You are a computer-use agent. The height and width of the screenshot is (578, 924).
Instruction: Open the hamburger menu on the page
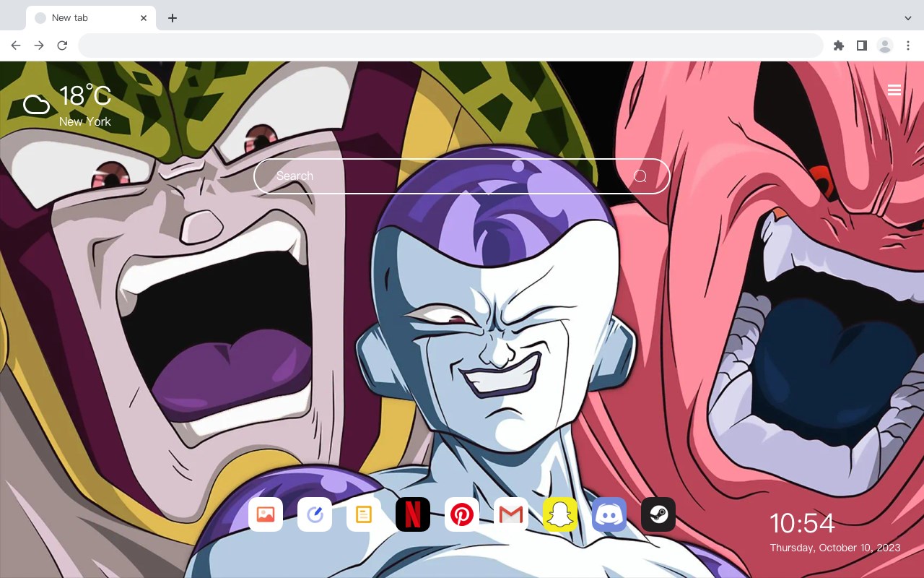[894, 90]
